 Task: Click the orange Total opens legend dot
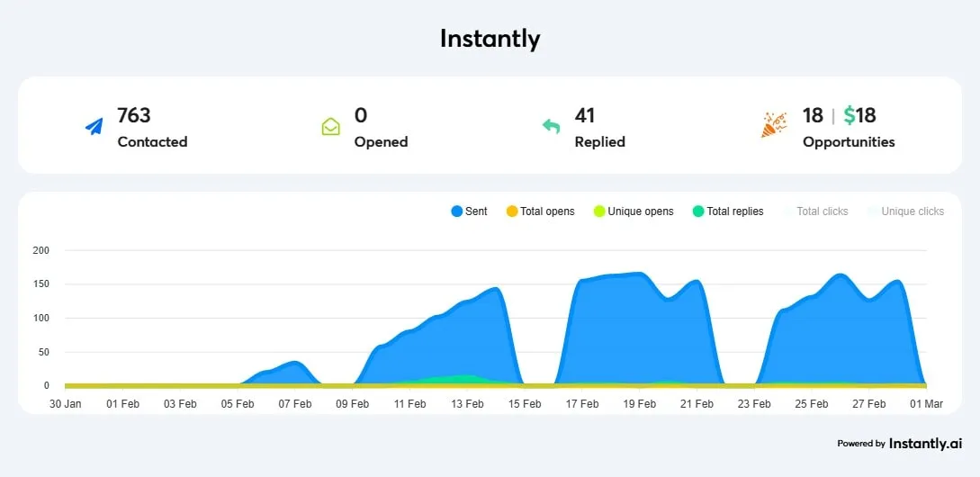(512, 211)
